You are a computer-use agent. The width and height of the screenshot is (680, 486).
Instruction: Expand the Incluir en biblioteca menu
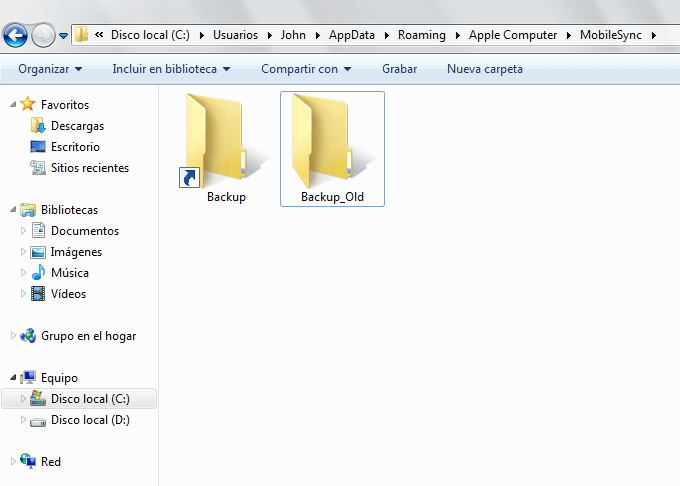pyautogui.click(x=171, y=69)
